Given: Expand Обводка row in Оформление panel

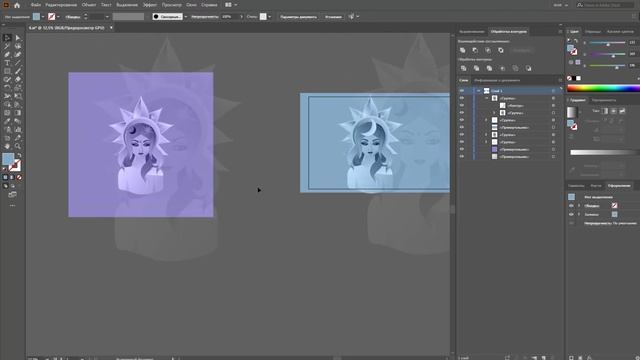Looking at the screenshot, I should [x=579, y=206].
